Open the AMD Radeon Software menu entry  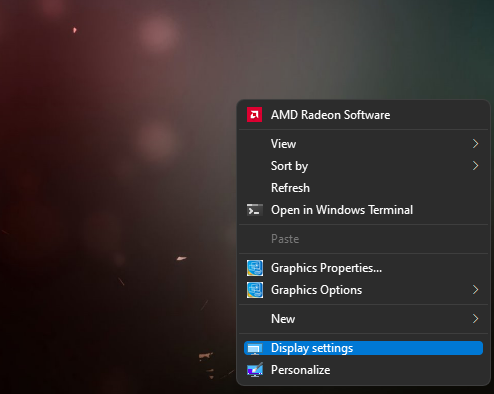tap(363, 115)
